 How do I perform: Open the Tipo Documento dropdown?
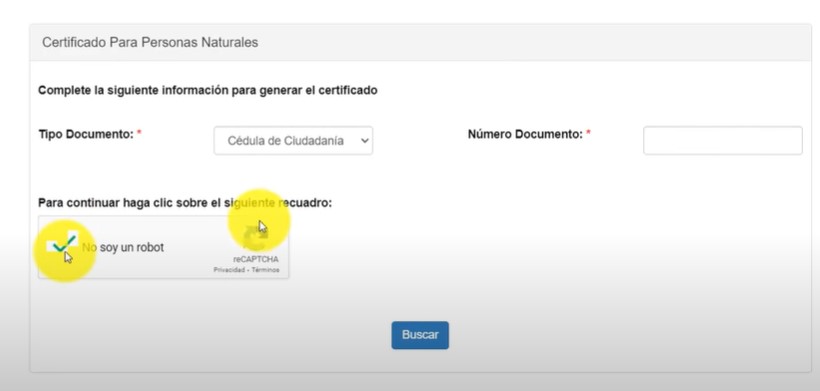pos(293,141)
